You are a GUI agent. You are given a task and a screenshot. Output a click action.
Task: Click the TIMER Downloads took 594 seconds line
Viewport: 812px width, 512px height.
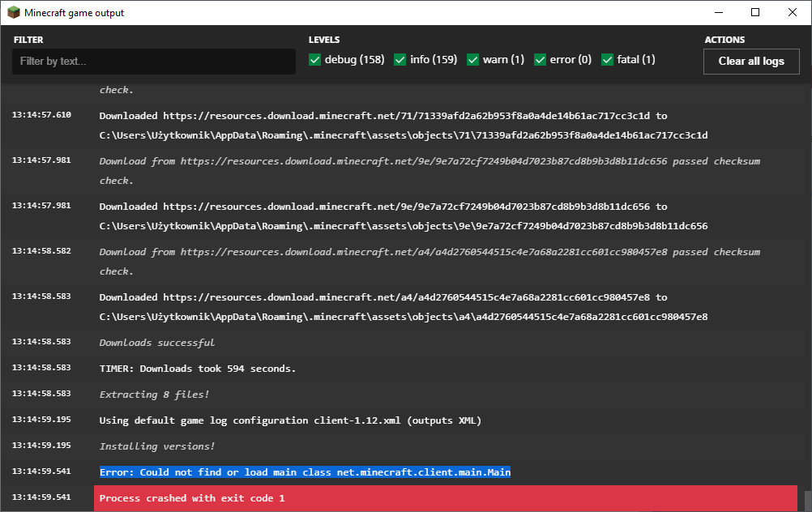click(197, 369)
